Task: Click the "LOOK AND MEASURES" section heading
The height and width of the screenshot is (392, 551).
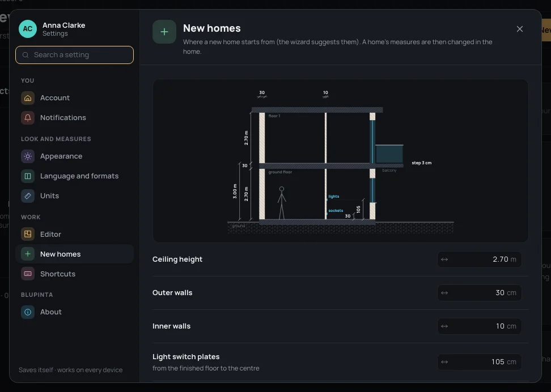Action: pyautogui.click(x=56, y=139)
